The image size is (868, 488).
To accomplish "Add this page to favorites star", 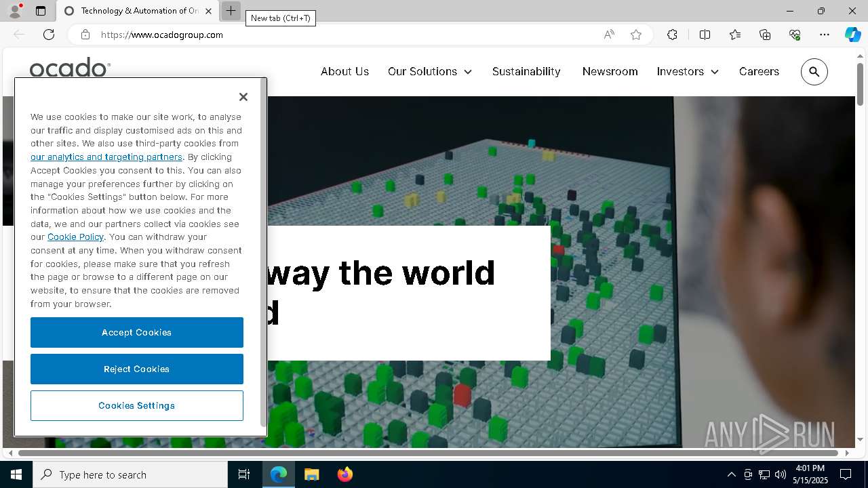I will [636, 35].
